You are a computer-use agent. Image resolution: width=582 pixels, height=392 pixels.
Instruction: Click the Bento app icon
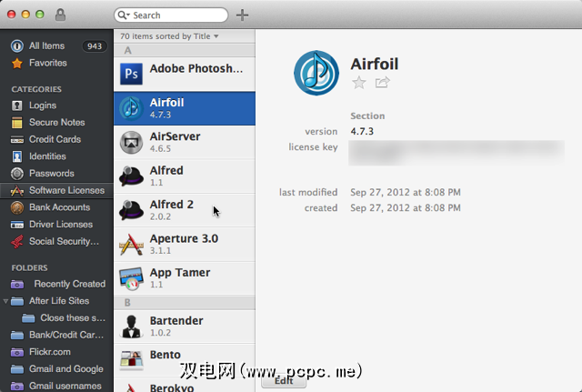click(x=131, y=360)
